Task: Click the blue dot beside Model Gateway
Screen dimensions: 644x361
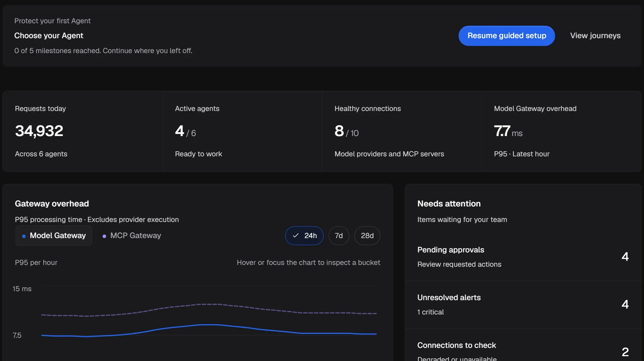Action: coord(24,236)
